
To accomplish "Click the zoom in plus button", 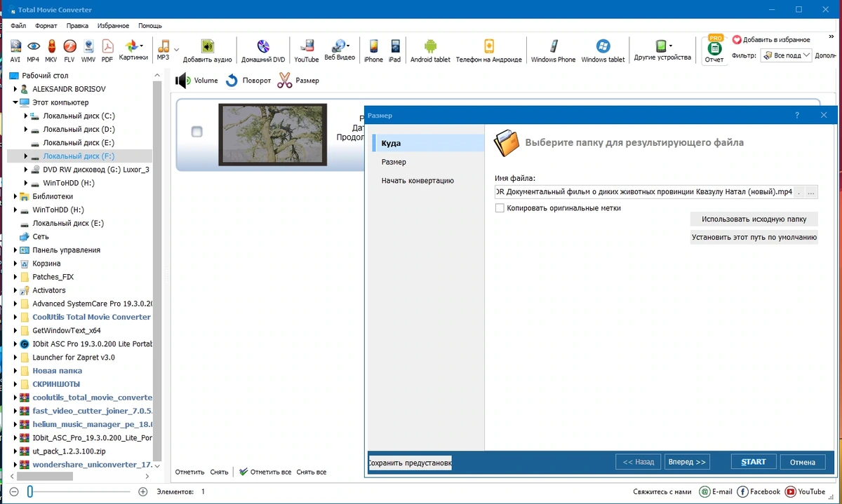I will (x=143, y=492).
